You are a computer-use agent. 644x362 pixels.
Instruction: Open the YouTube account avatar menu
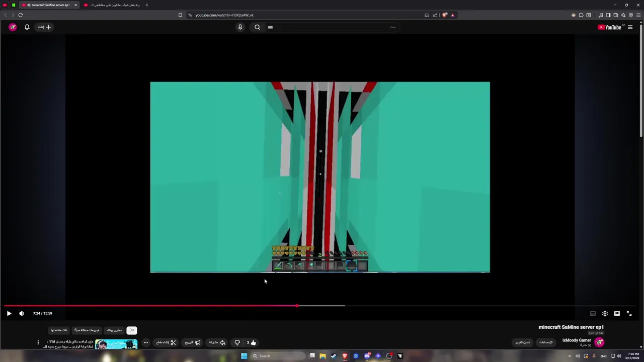[13, 27]
